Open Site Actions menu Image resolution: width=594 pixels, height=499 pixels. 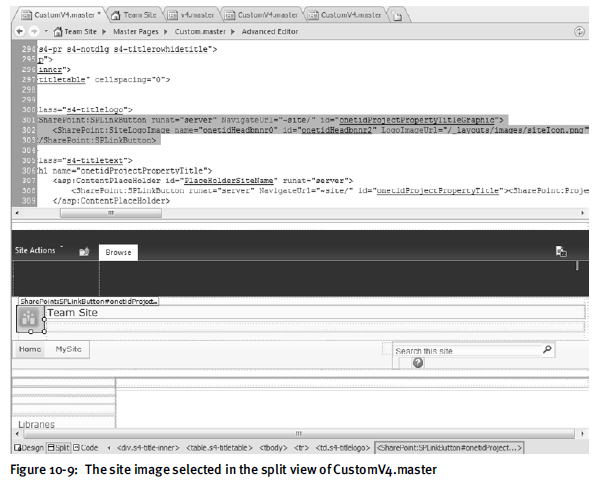click(x=39, y=250)
